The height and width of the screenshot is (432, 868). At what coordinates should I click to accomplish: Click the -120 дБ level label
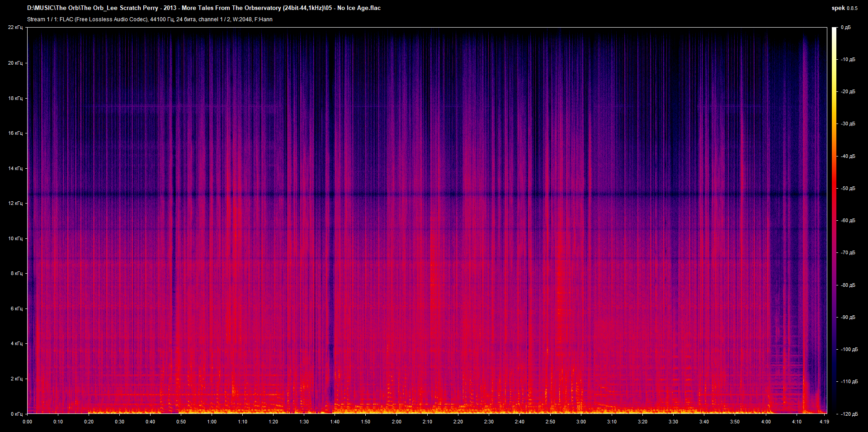[849, 414]
